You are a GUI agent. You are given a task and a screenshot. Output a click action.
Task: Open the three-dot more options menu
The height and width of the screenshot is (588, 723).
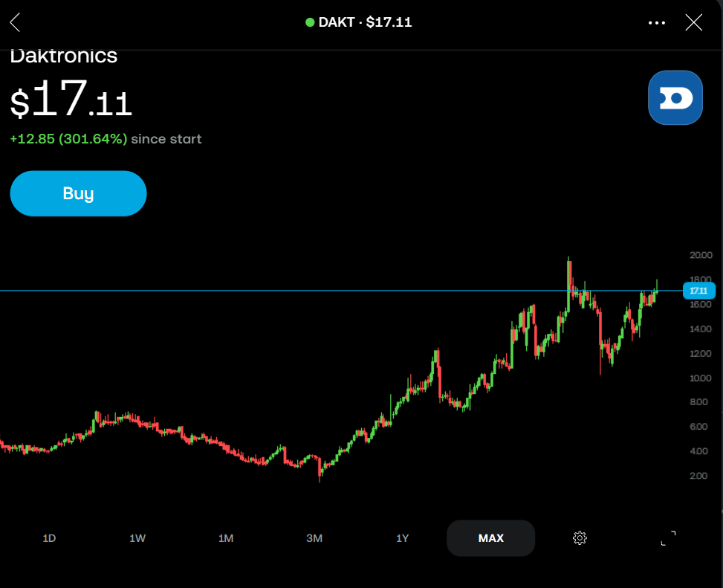tap(657, 22)
